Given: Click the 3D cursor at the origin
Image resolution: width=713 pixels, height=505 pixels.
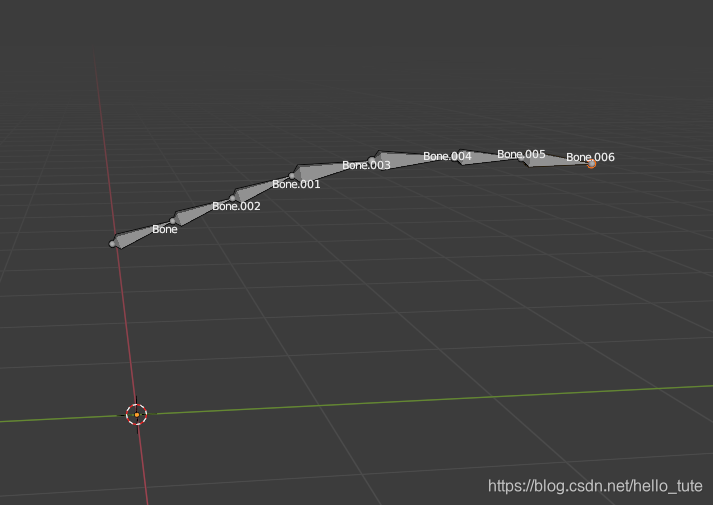Looking at the screenshot, I should [136, 415].
